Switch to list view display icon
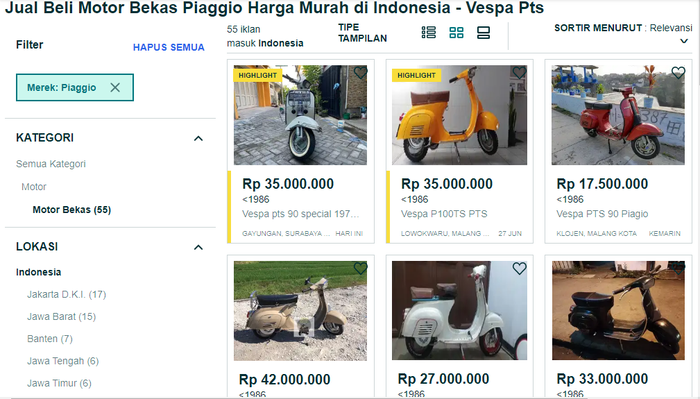 pyautogui.click(x=429, y=32)
